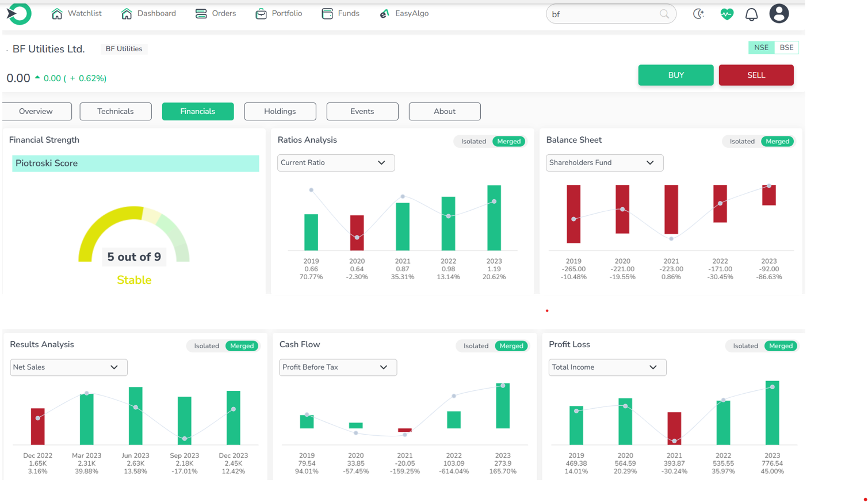Viewport: 868px width, 502px height.
Task: Open the user profile avatar
Action: pos(779,13)
